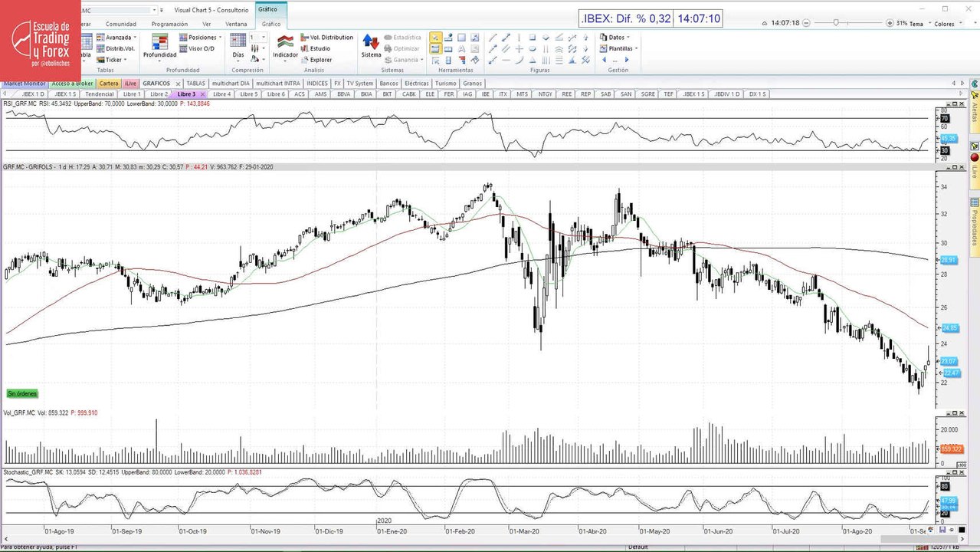
Task: Open the Sistema trading system button
Action: point(371,46)
